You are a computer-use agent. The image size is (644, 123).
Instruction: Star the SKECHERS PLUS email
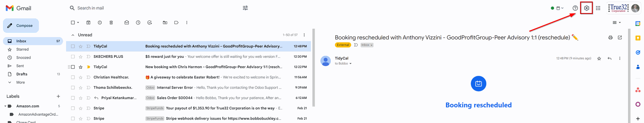(x=80, y=56)
